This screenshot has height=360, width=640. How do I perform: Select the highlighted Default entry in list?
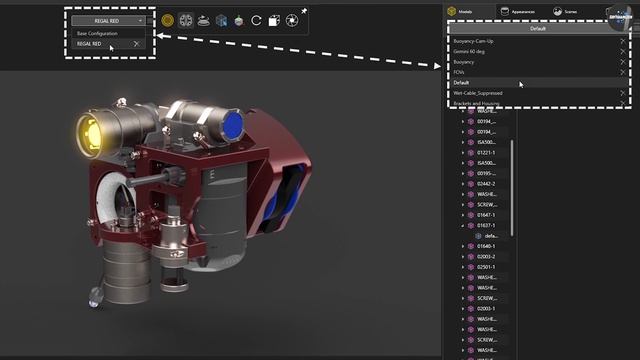(x=538, y=82)
